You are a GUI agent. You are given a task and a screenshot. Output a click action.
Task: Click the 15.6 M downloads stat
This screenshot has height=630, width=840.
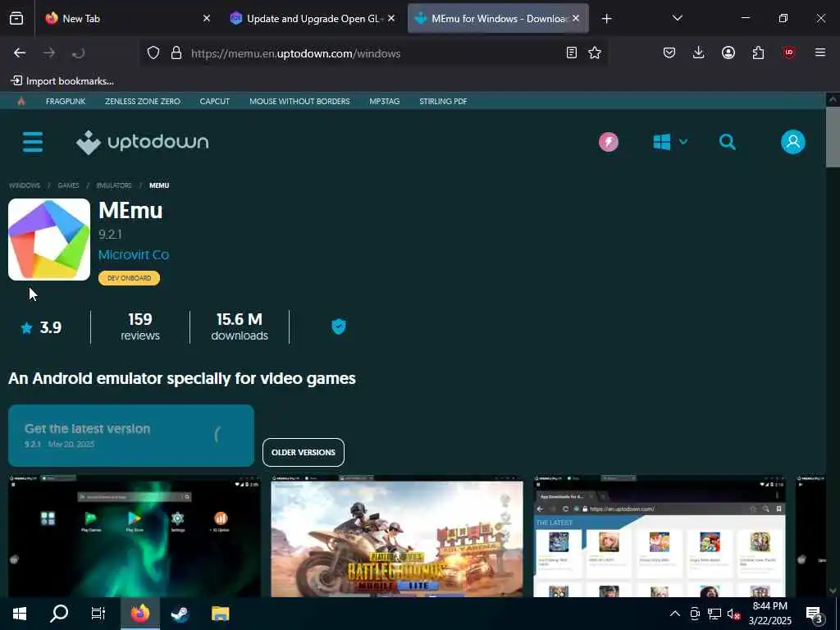240,326
